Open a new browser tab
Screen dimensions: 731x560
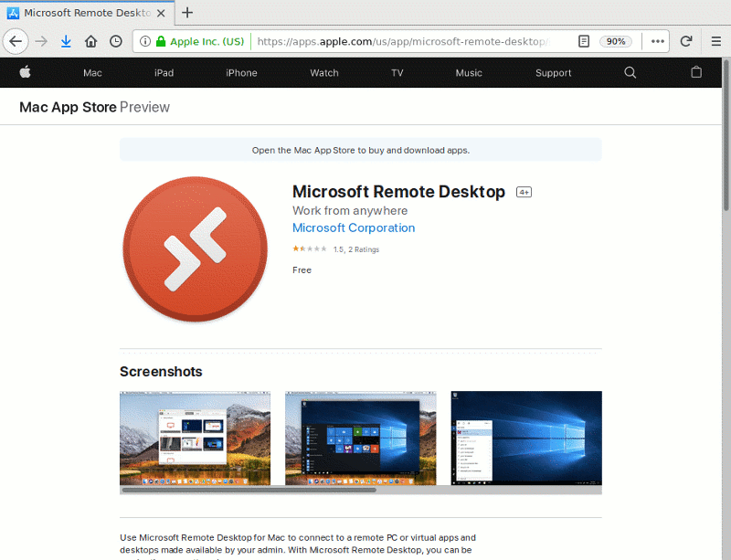(187, 13)
